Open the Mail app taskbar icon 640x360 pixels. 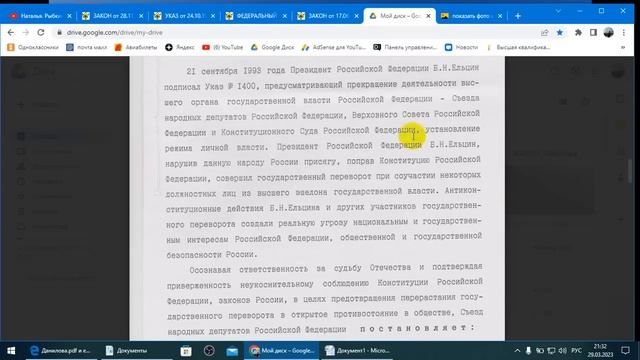(232, 351)
